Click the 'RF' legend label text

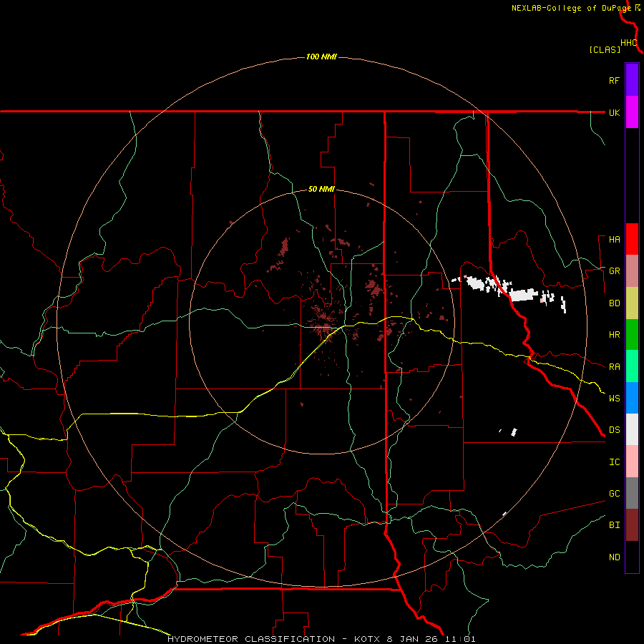pyautogui.click(x=614, y=81)
